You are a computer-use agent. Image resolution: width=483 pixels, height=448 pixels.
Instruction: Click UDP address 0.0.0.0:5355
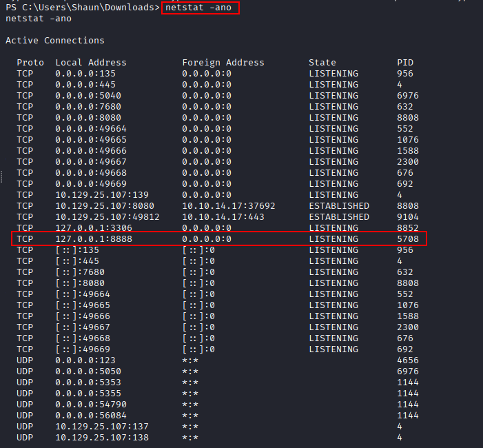pyautogui.click(x=88, y=394)
